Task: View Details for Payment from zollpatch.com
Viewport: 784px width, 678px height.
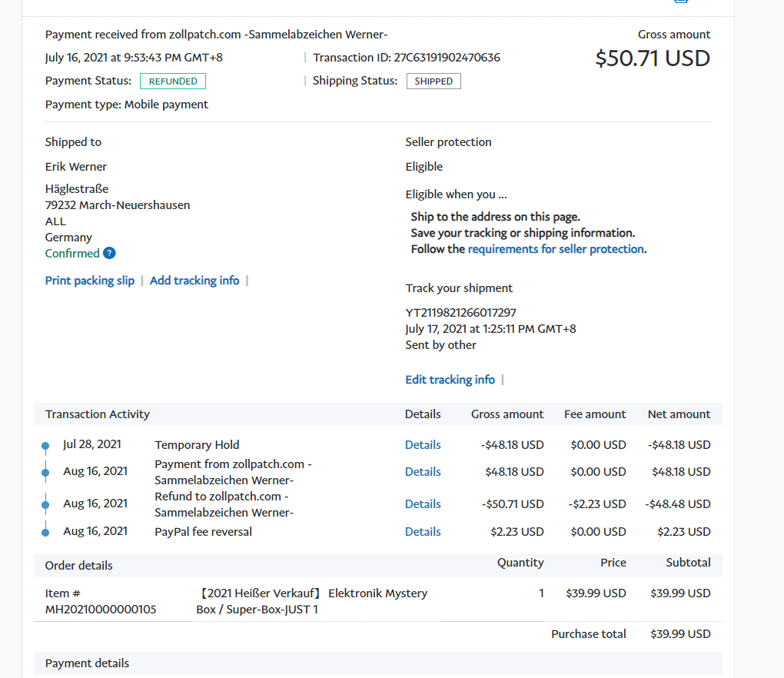Action: coord(423,472)
